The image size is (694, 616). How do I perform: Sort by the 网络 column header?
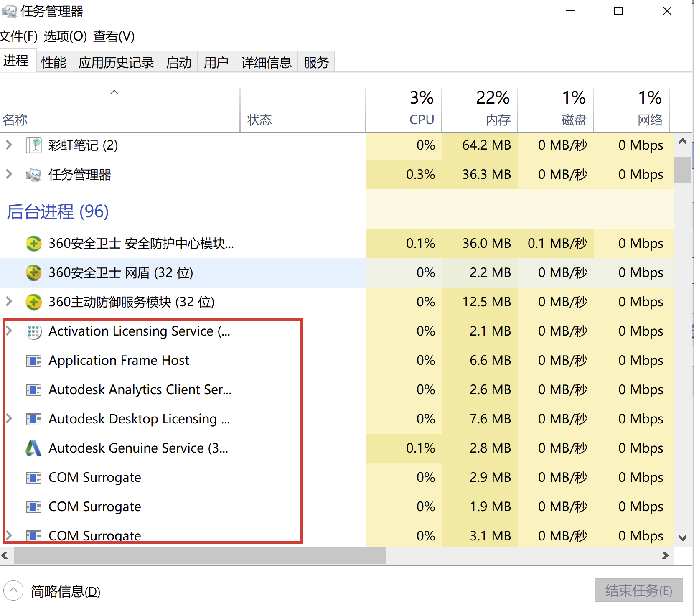point(632,110)
